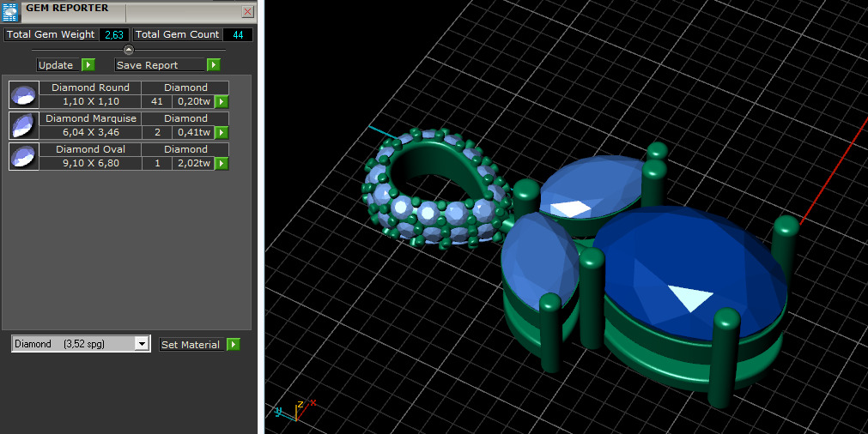The width and height of the screenshot is (868, 434).
Task: Click the weight value 0,41tw
Action: click(194, 132)
